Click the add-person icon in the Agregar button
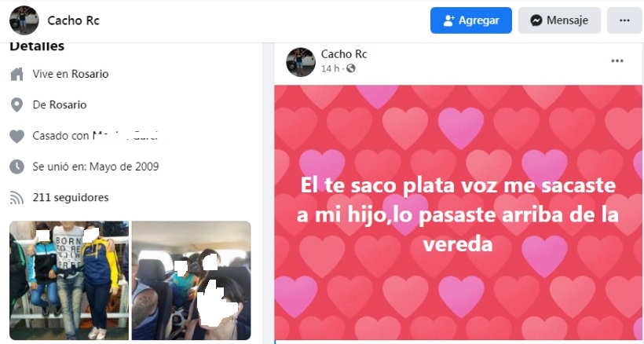Viewport: 644px width, 344px height. [x=449, y=20]
